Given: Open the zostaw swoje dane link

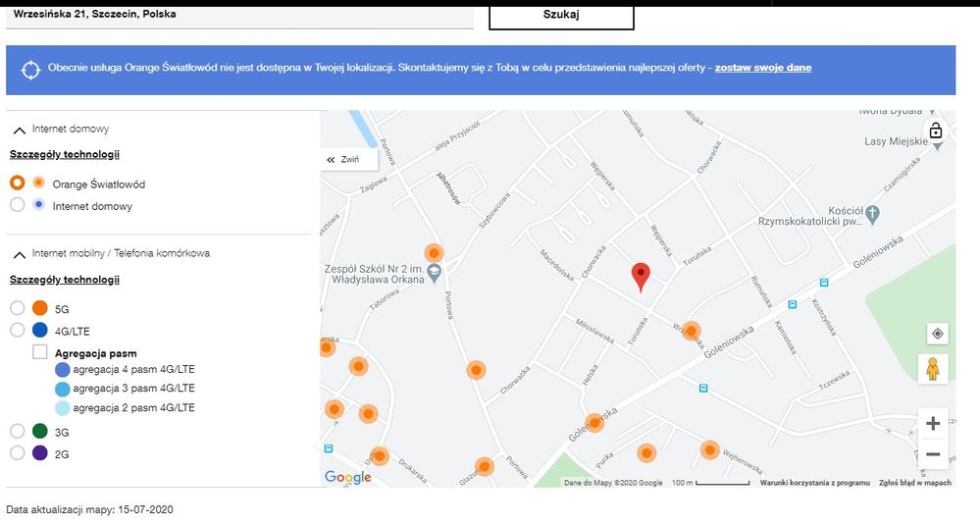Looking at the screenshot, I should point(762,68).
